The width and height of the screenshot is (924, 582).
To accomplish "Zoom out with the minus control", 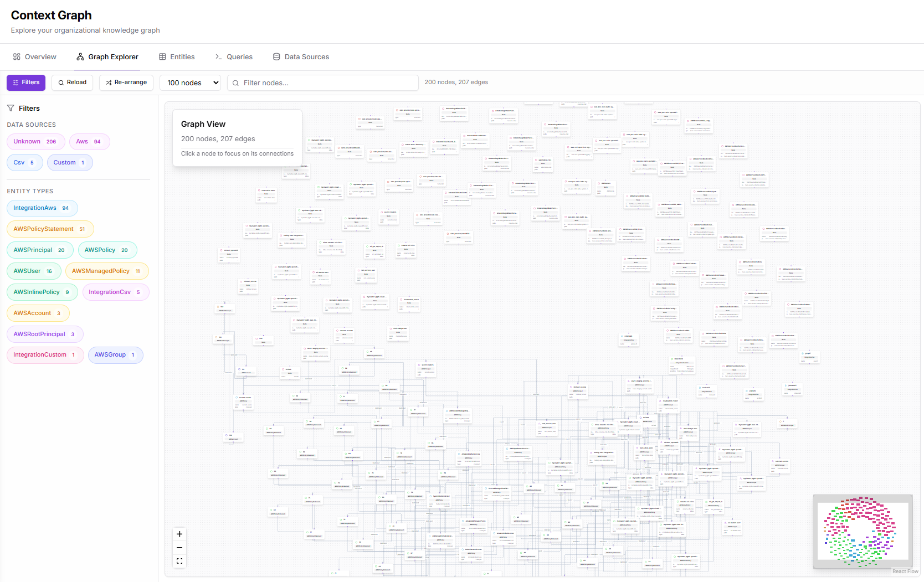I will 179,548.
